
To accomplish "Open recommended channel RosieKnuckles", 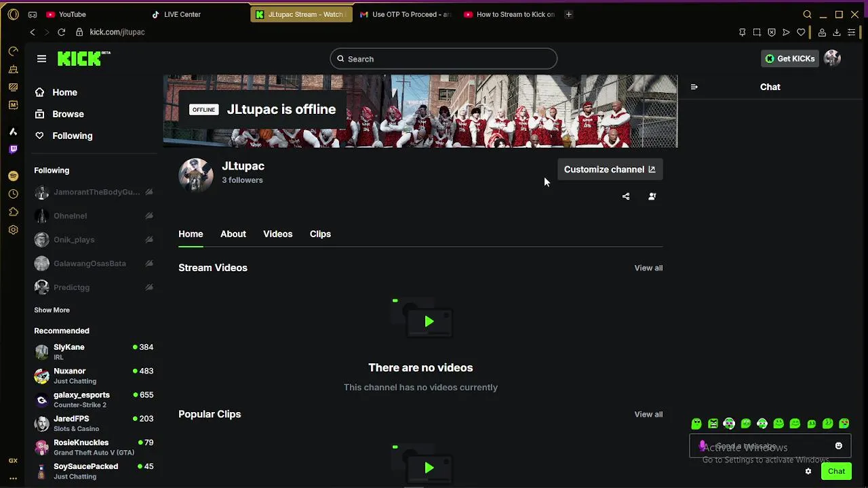I will coord(94,447).
